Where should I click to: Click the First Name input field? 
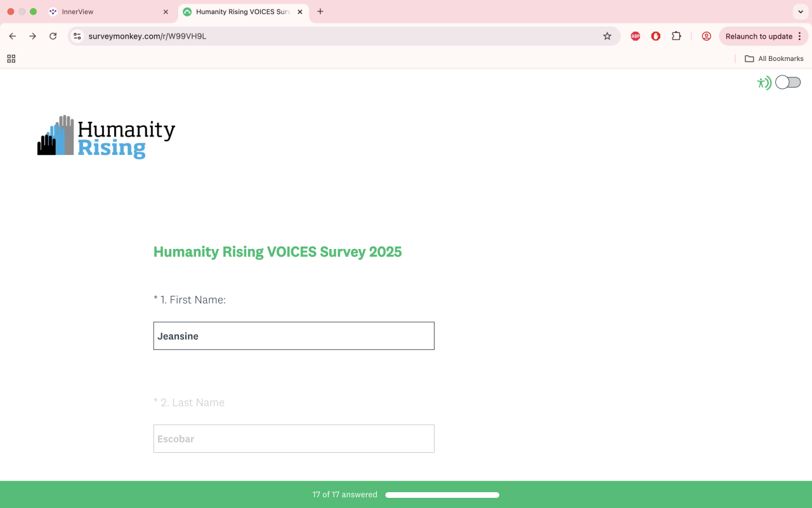(294, 336)
